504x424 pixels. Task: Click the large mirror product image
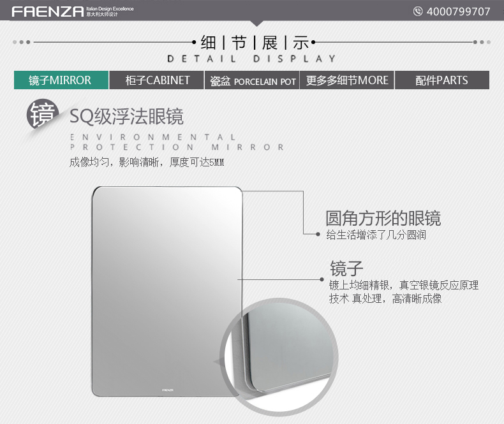tap(167, 291)
